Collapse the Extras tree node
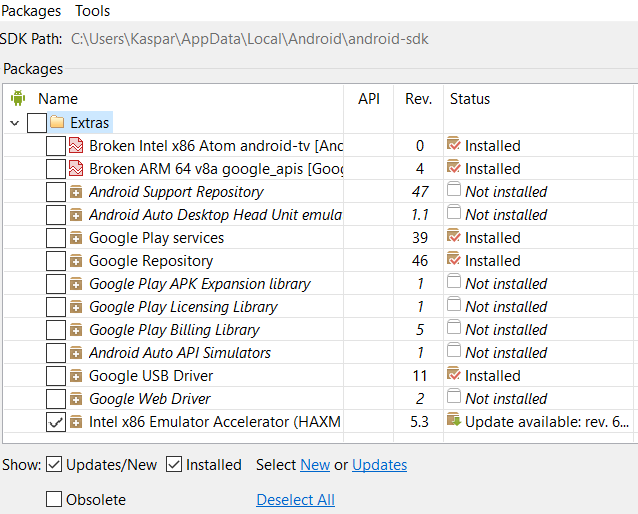 tap(15, 122)
